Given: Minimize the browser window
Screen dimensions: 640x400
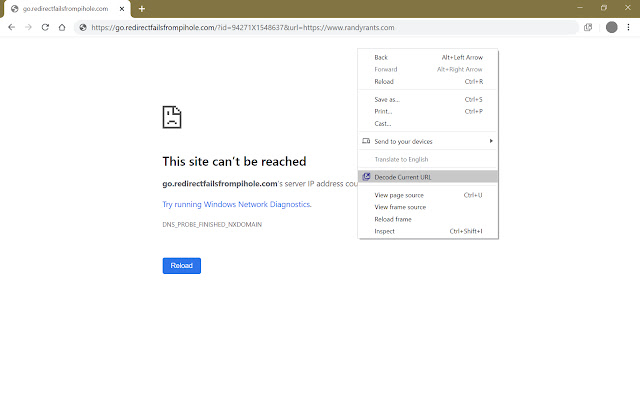Looking at the screenshot, I should (580, 8).
